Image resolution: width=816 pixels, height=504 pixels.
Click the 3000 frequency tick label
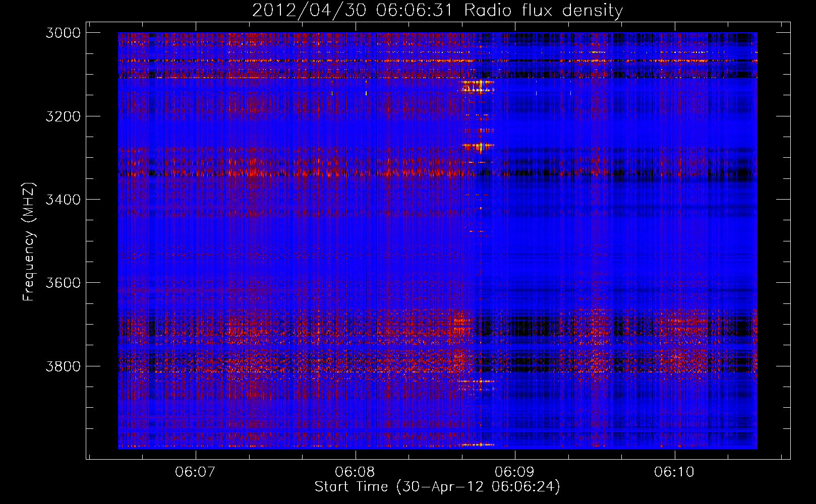pos(63,33)
